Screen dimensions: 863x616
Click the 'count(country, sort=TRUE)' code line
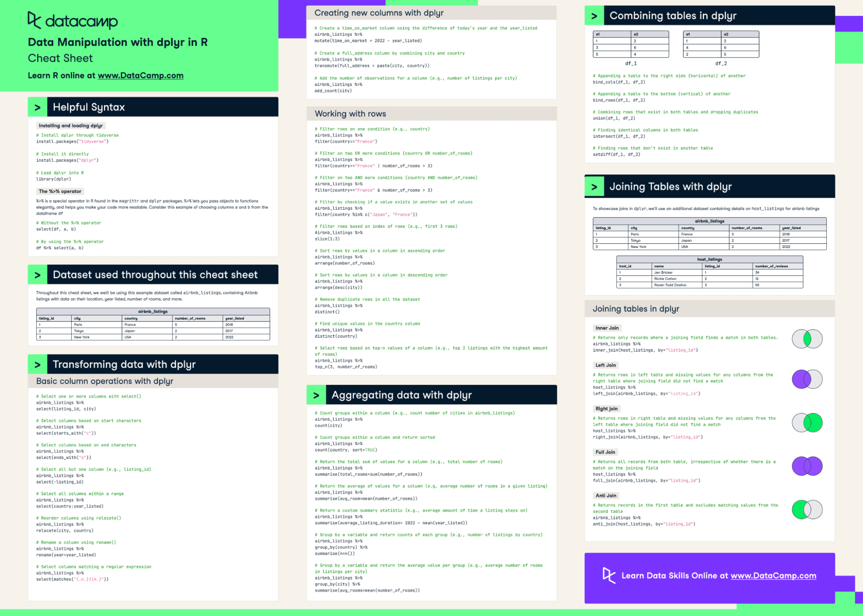pyautogui.click(x=346, y=450)
